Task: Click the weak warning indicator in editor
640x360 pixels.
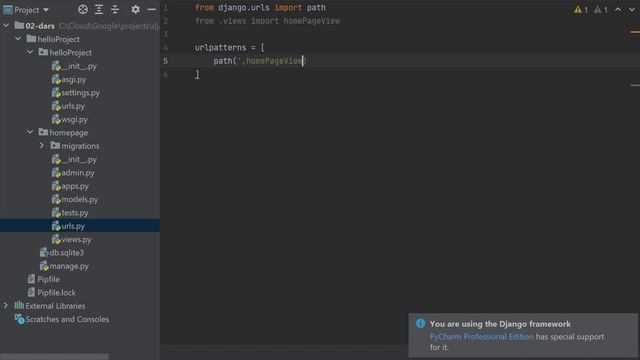Action: 600,10
